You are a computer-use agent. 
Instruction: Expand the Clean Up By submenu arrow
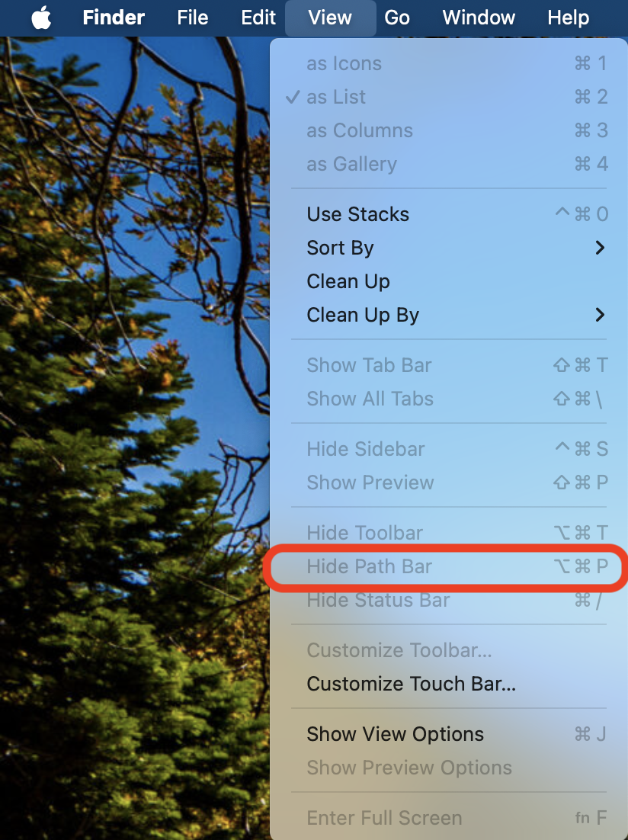click(x=600, y=315)
